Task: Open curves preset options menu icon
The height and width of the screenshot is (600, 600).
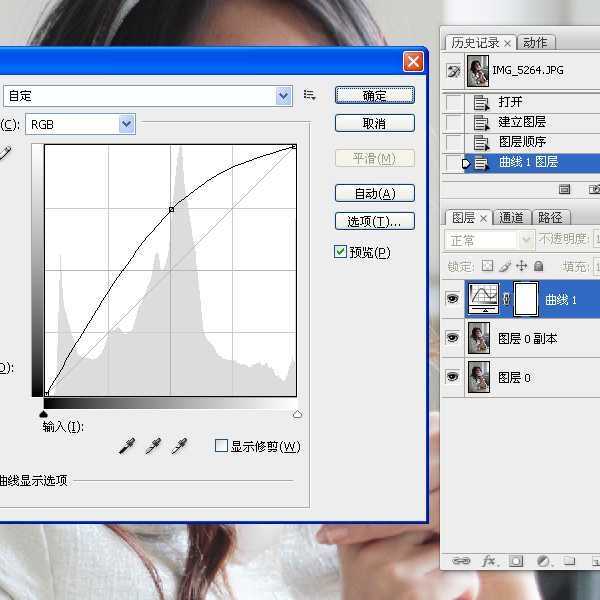Action: (310, 95)
